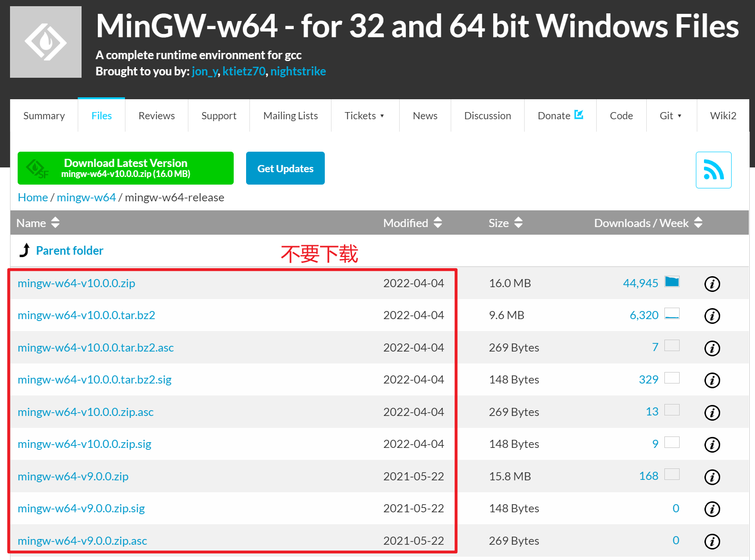Expand the Tickets dropdown menu
The width and height of the screenshot is (755, 560).
pos(365,115)
